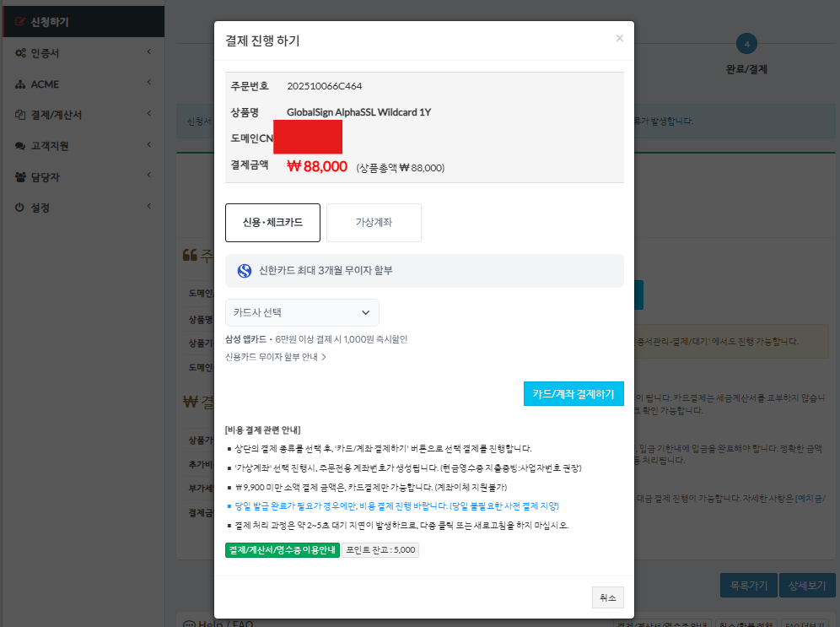The width and height of the screenshot is (840, 627).
Task: Click the 삼성 앱카드 instant discount notice
Action: pos(316,339)
